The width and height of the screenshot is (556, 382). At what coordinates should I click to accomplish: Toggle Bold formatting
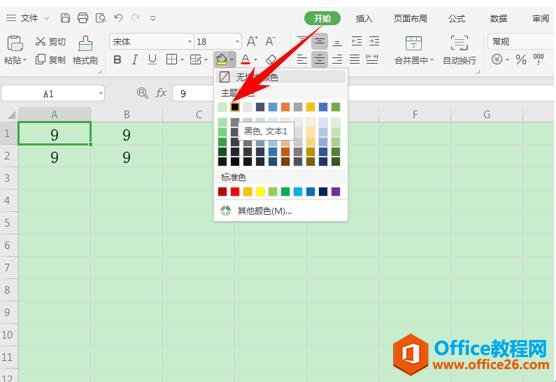(117, 59)
